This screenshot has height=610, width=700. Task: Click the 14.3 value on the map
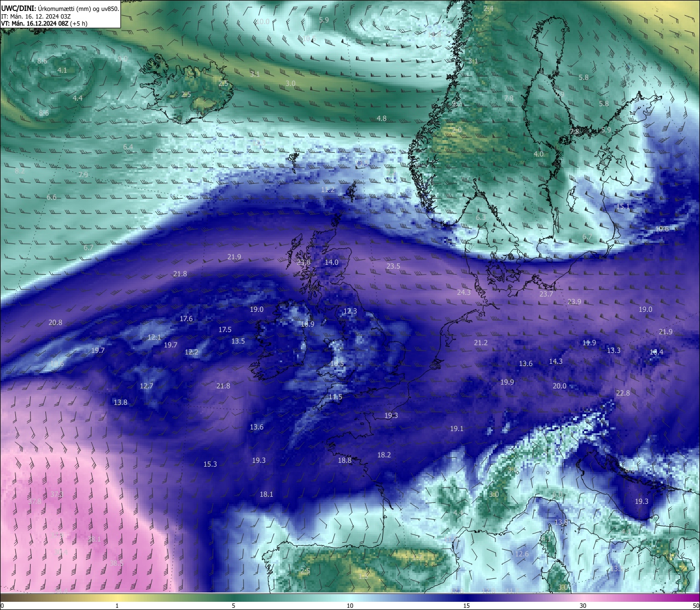556,361
